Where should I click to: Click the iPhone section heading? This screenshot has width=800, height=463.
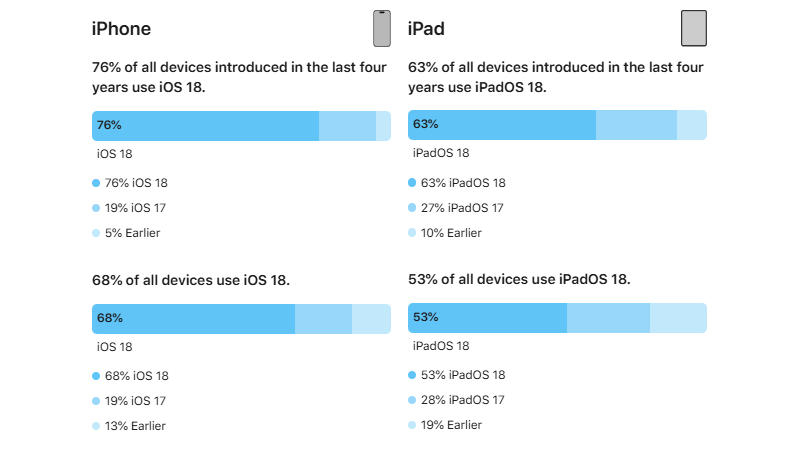[x=121, y=29]
